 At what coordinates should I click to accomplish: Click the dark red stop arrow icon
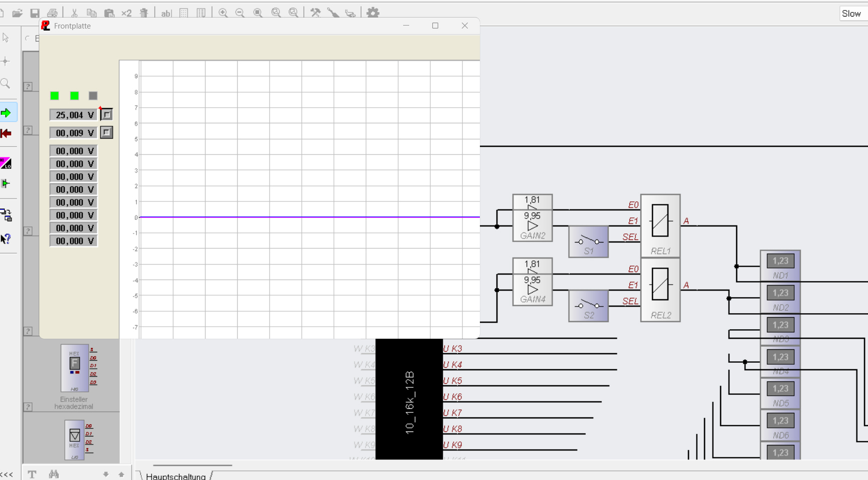(x=6, y=133)
